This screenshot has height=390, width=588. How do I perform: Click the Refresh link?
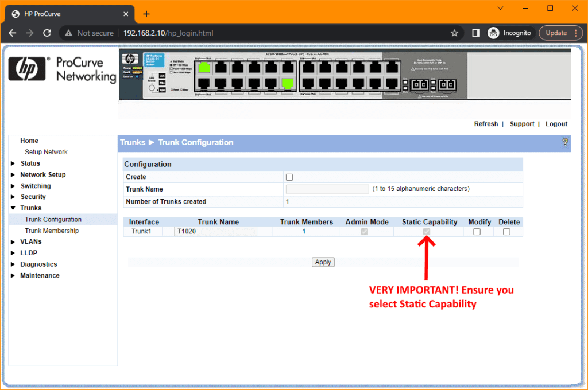486,124
